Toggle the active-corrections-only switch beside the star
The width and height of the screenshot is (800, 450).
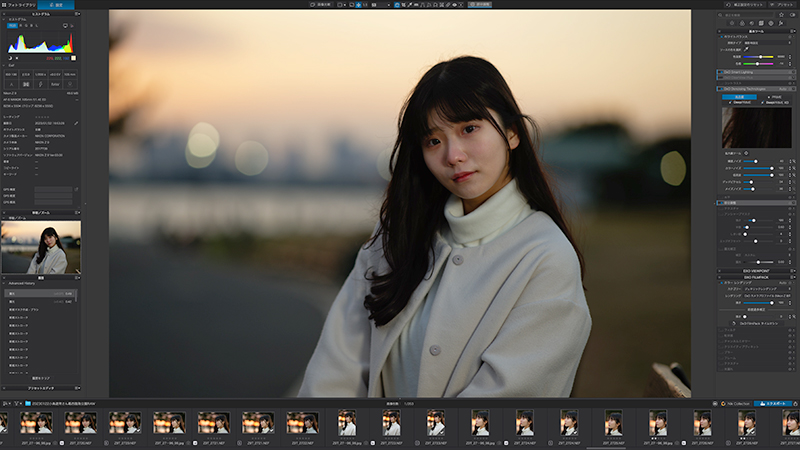pos(792,15)
